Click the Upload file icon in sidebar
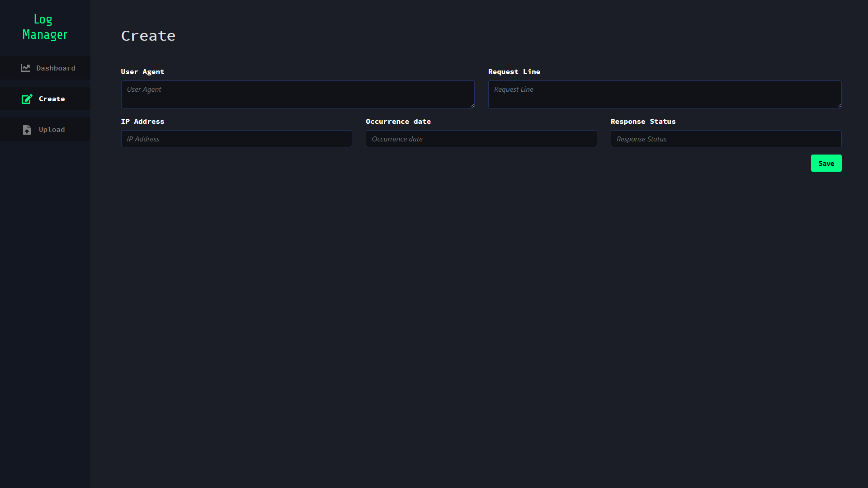The image size is (868, 488). click(27, 130)
